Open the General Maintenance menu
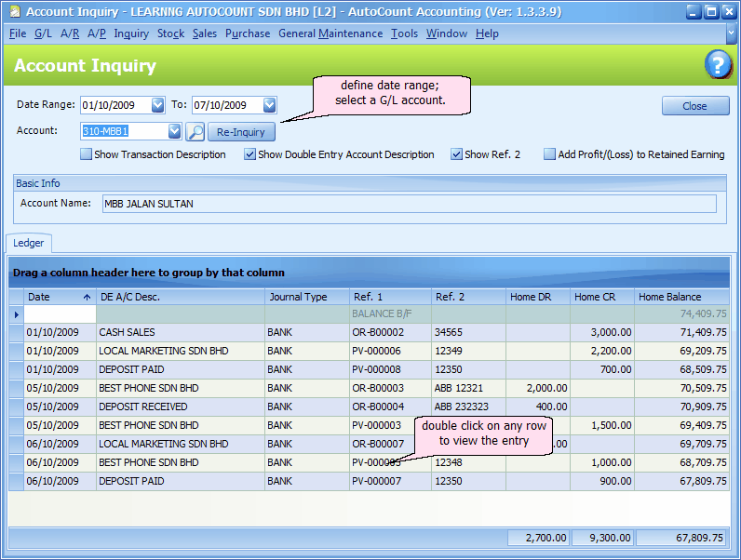This screenshot has width=741, height=560. pyautogui.click(x=330, y=33)
